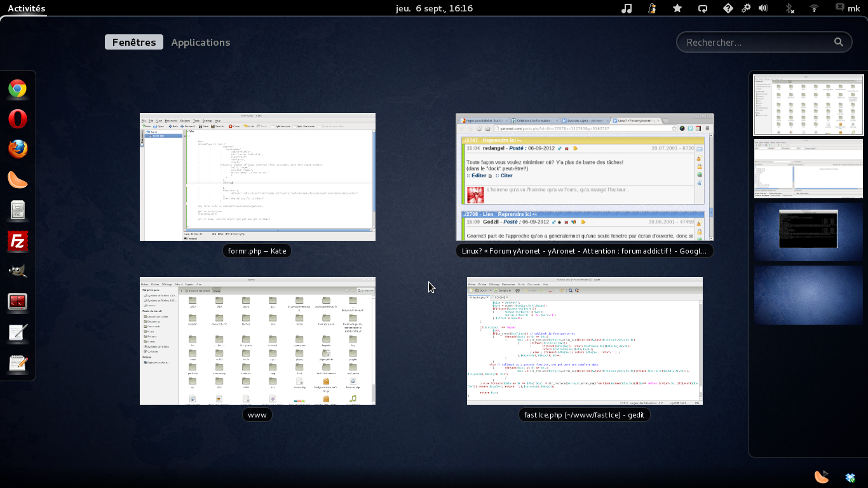This screenshot has height=488, width=868.
Task: Select the Fenêtres tab
Action: (x=134, y=42)
